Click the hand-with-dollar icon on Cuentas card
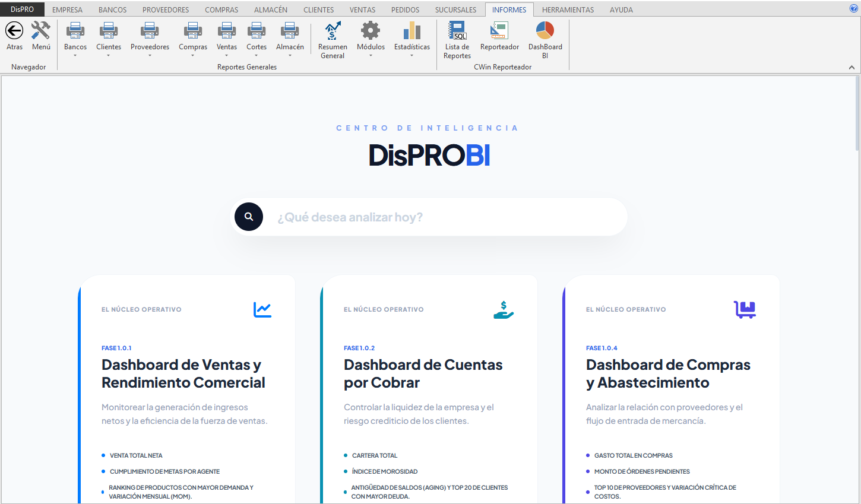The image size is (861, 504). 504,309
